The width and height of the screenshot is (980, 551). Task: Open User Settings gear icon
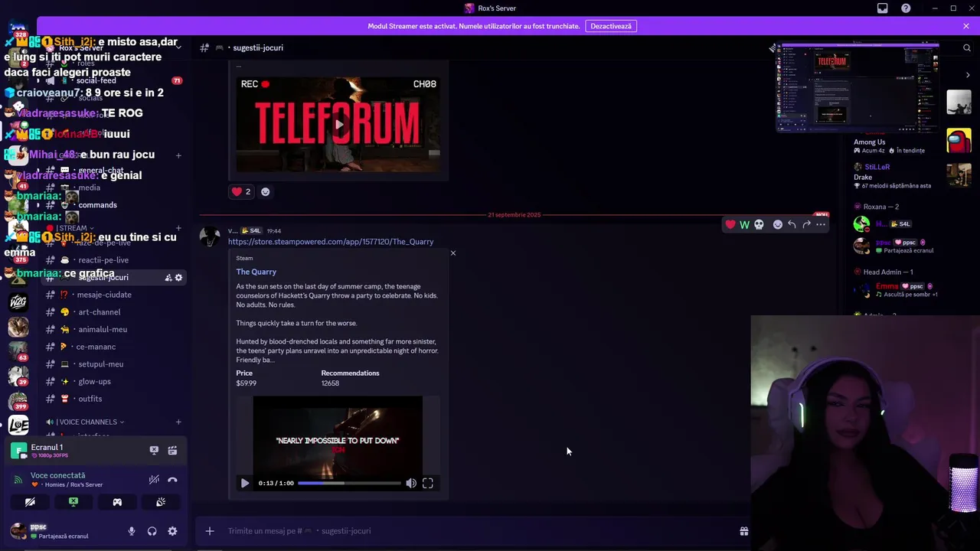(172, 531)
